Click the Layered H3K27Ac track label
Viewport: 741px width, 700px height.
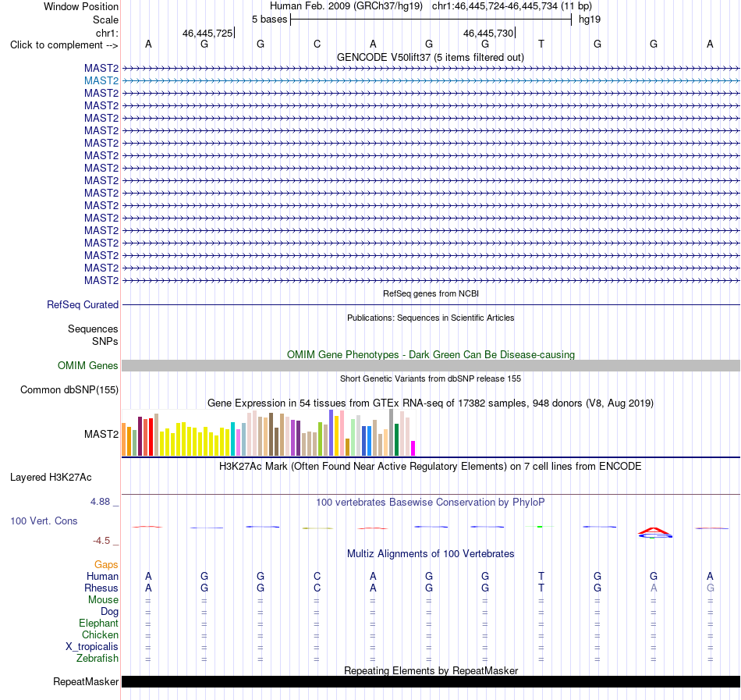(x=51, y=478)
